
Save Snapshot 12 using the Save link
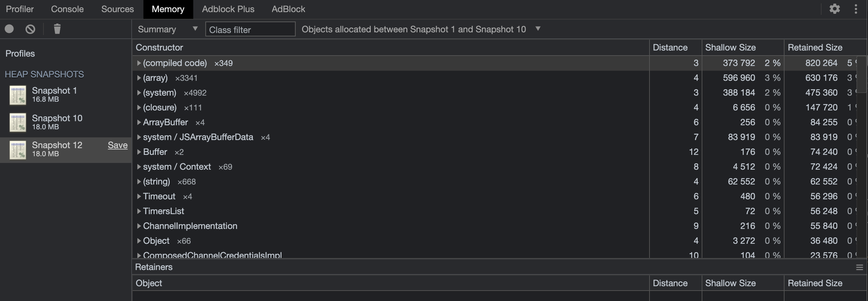click(117, 145)
